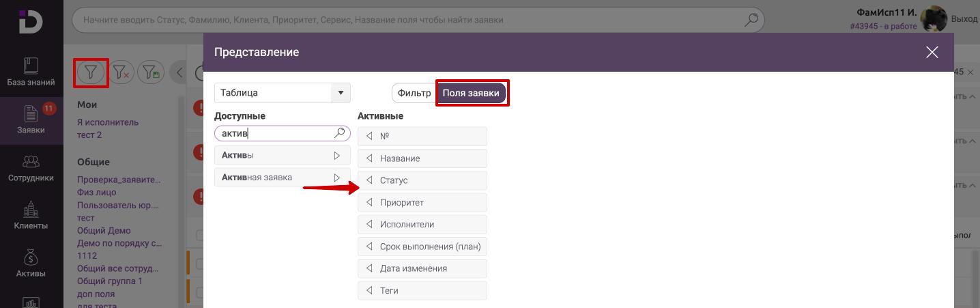Open the Клиенты sidebar section

click(31, 216)
